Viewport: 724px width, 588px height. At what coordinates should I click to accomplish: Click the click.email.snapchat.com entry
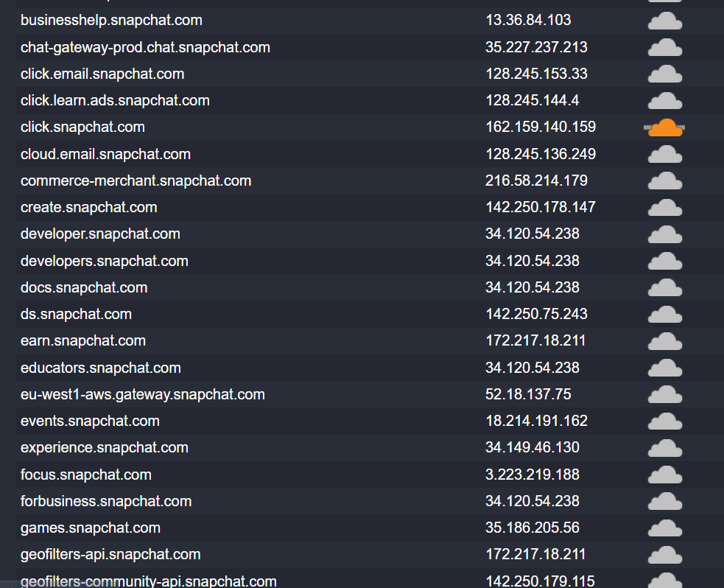pyautogui.click(x=102, y=74)
